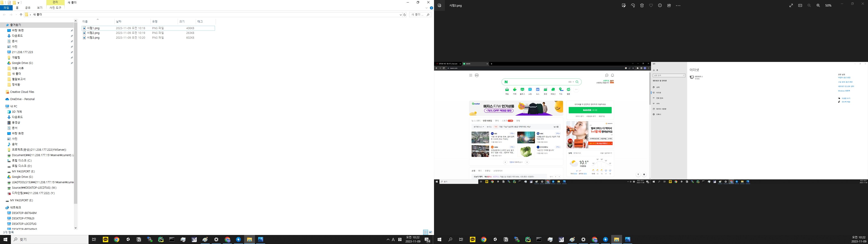The width and height of the screenshot is (868, 244).
Task: Switch to details view in Explorer status bar
Action: (426, 232)
